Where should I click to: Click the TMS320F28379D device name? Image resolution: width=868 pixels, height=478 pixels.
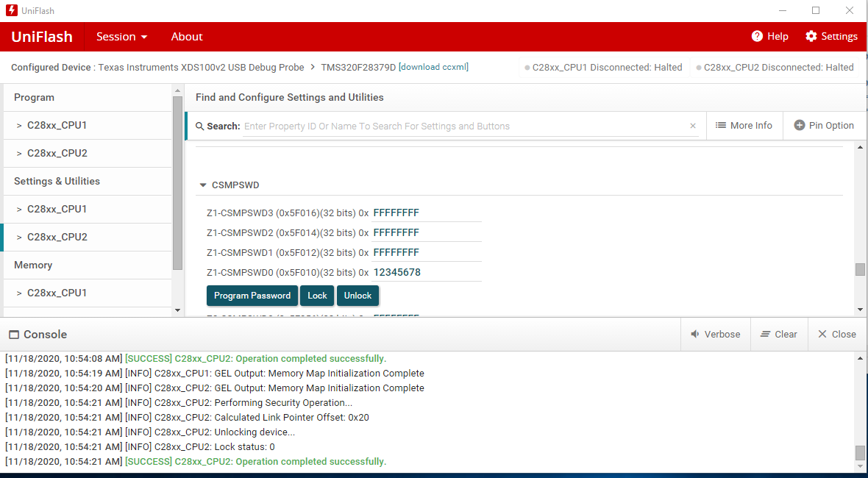[x=358, y=68]
